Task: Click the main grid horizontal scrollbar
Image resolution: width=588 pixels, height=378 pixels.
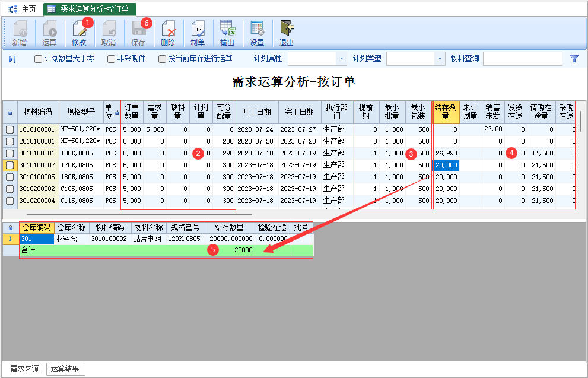Action: coord(140,214)
